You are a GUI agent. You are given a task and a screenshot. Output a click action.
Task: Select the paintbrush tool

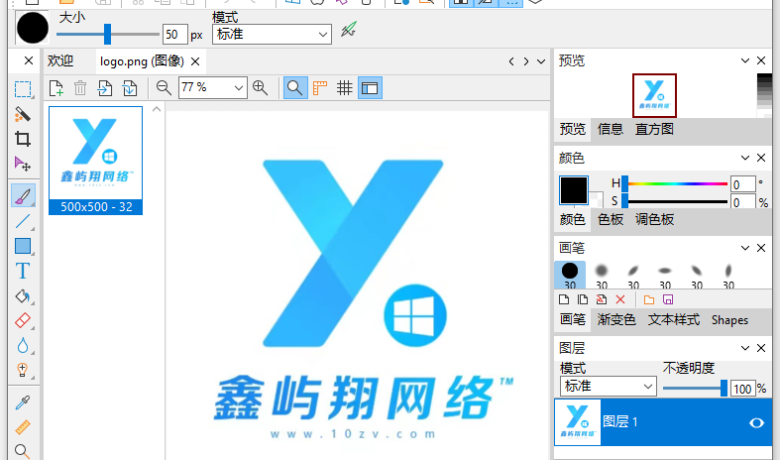(x=23, y=195)
